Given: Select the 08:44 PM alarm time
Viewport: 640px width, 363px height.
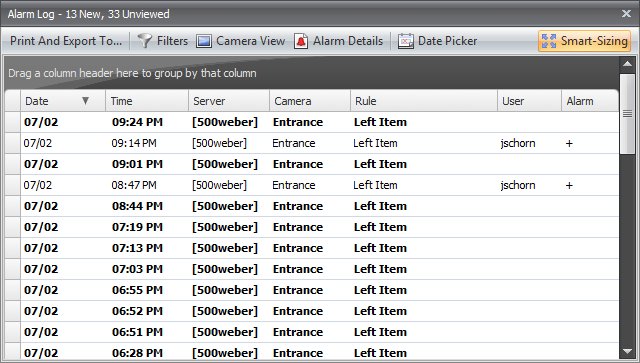Looking at the screenshot, I should click(x=137, y=206).
